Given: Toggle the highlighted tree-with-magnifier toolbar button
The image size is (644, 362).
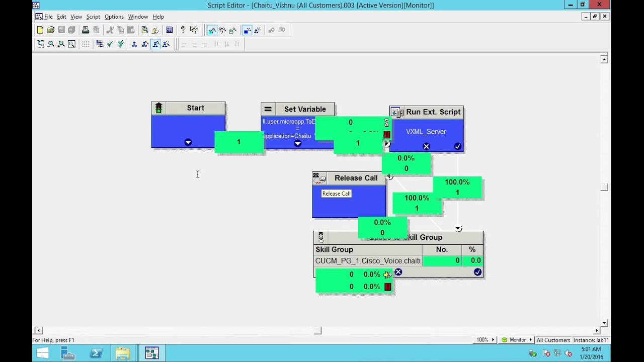Looking at the screenshot, I should [156, 44].
